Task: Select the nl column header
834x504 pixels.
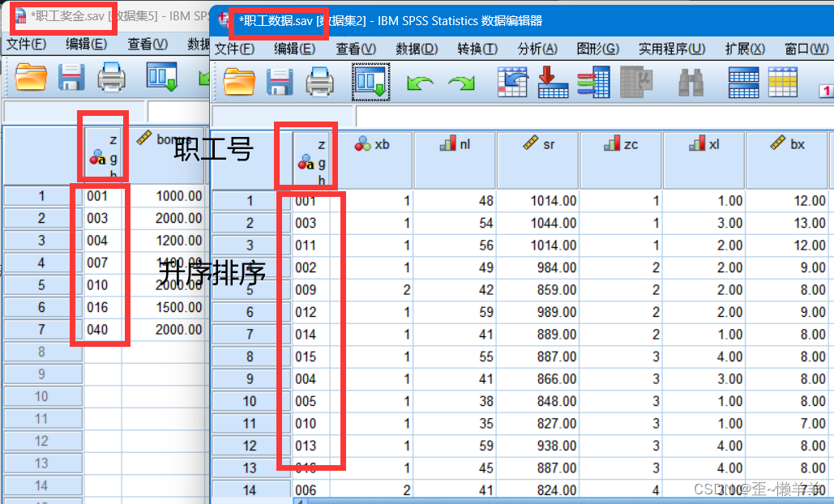Action: [455, 160]
